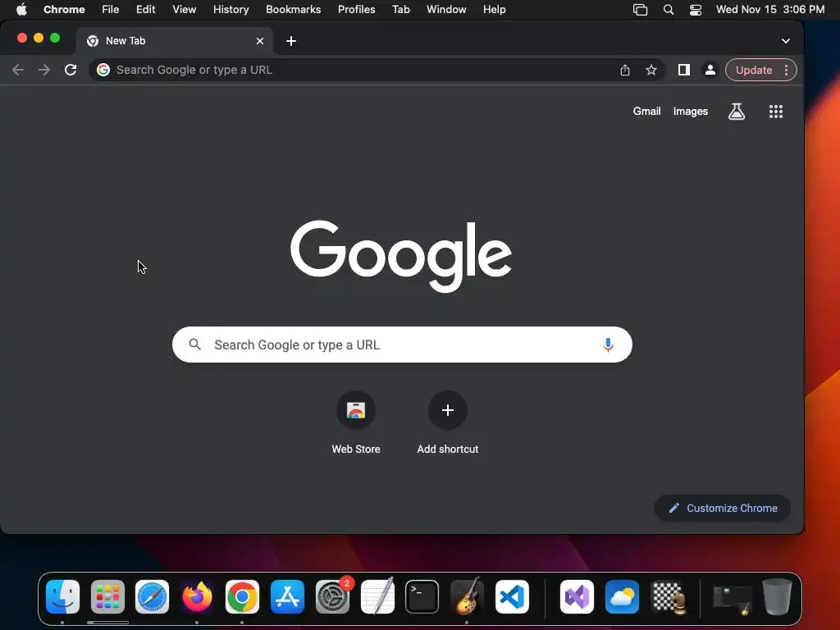Launch Firefox from the Dock
This screenshot has height=630, width=840.
point(197,596)
